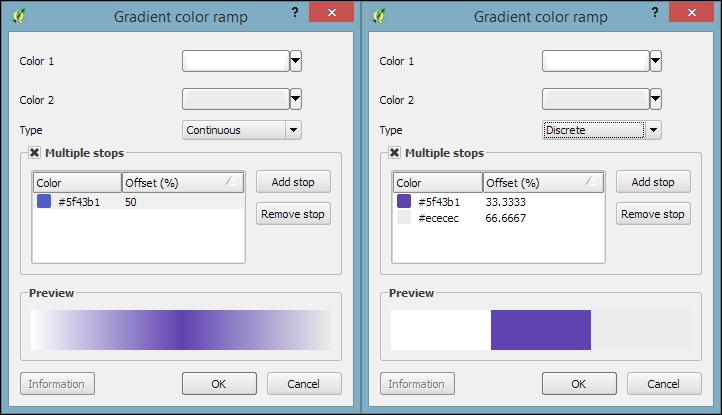Click QGIS logo icon in right dialog title bar
Image resolution: width=722 pixels, height=415 pixels.
(x=379, y=16)
